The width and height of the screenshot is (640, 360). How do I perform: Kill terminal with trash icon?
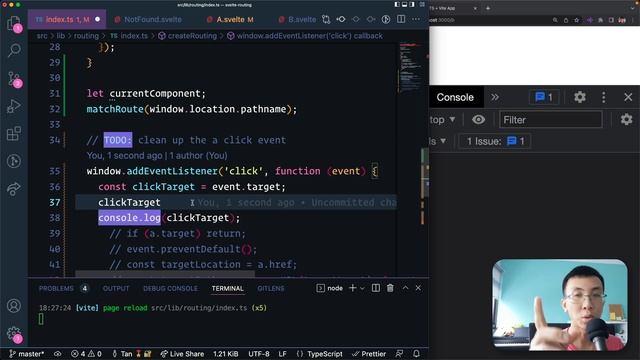coord(390,288)
